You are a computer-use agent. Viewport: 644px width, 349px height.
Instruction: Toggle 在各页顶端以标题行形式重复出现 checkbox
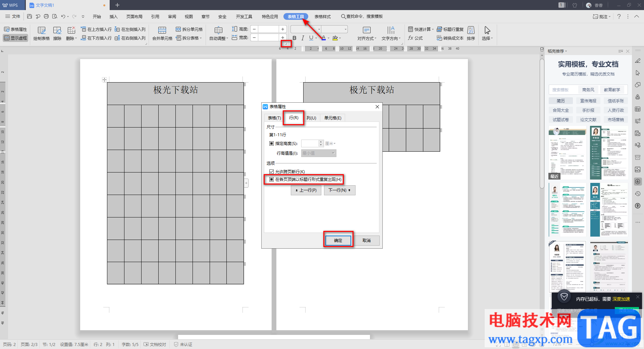(x=272, y=180)
